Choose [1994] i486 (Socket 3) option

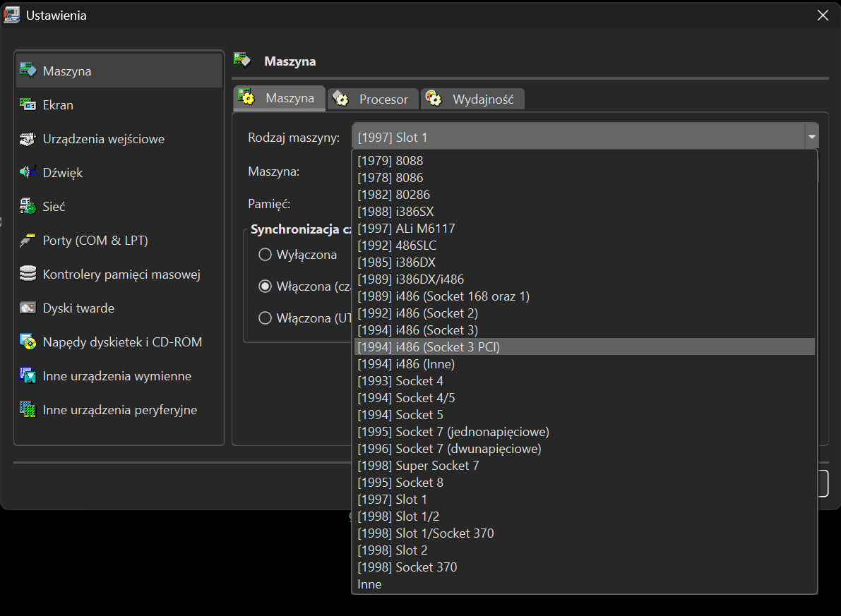coord(585,330)
